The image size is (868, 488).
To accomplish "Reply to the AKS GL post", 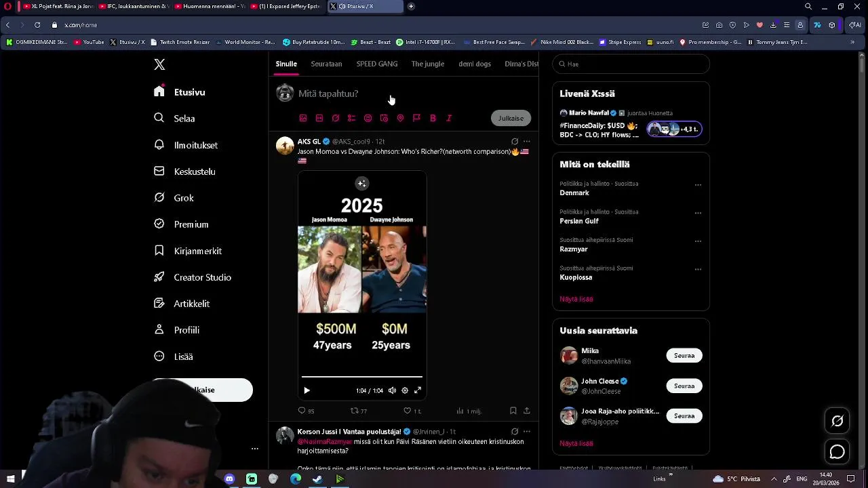I will [x=306, y=411].
